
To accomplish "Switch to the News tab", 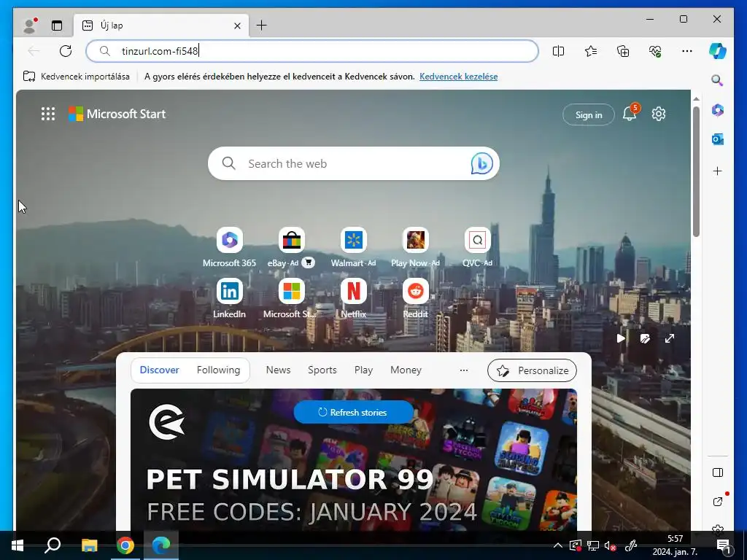I will pos(278,370).
